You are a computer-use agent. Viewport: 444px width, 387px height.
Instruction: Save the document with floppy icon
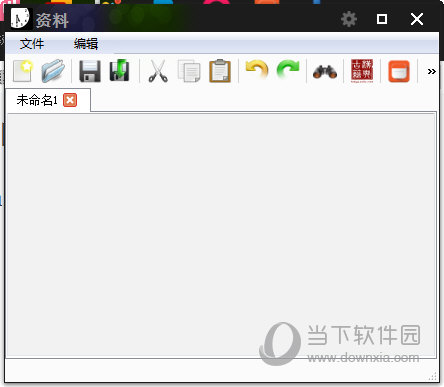point(90,71)
